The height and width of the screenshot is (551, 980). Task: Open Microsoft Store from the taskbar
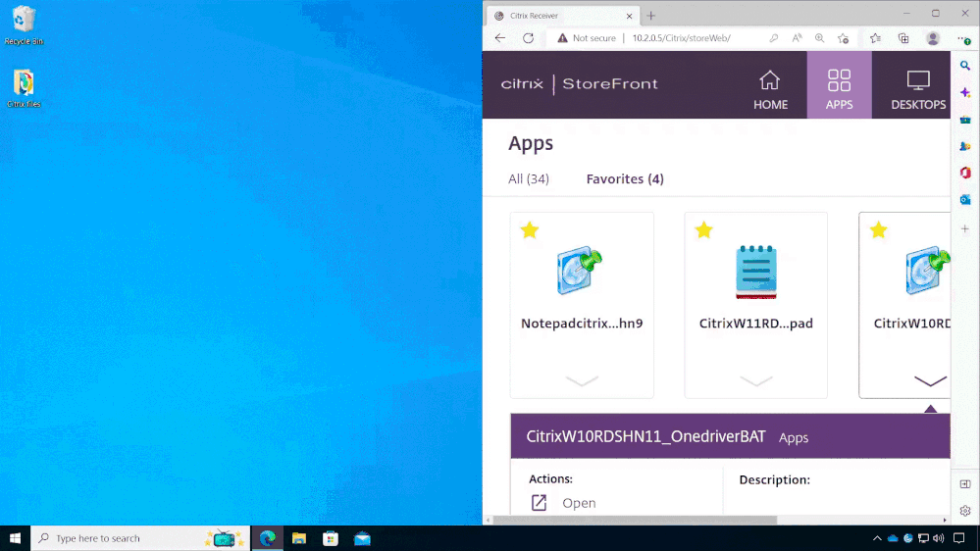(x=331, y=538)
